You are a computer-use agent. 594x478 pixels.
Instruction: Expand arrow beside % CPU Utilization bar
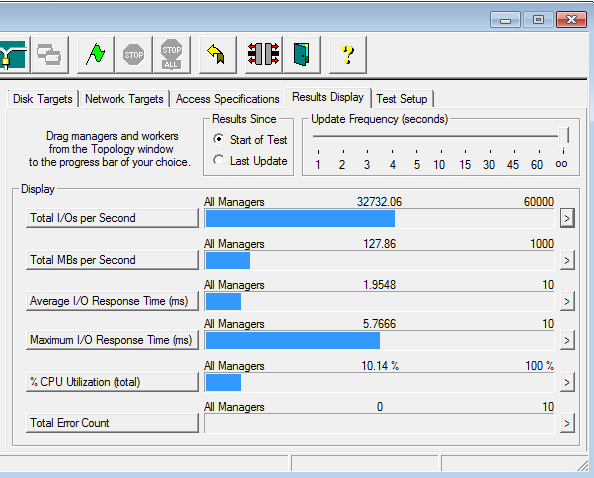[567, 382]
